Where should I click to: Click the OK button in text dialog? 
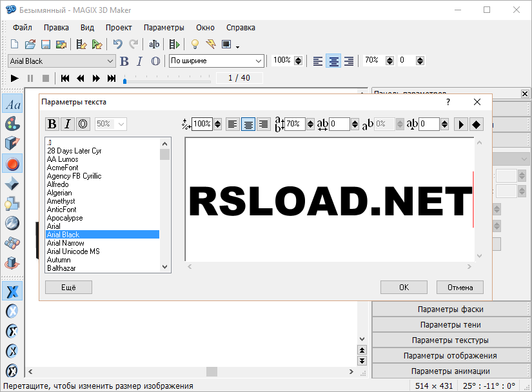(404, 287)
